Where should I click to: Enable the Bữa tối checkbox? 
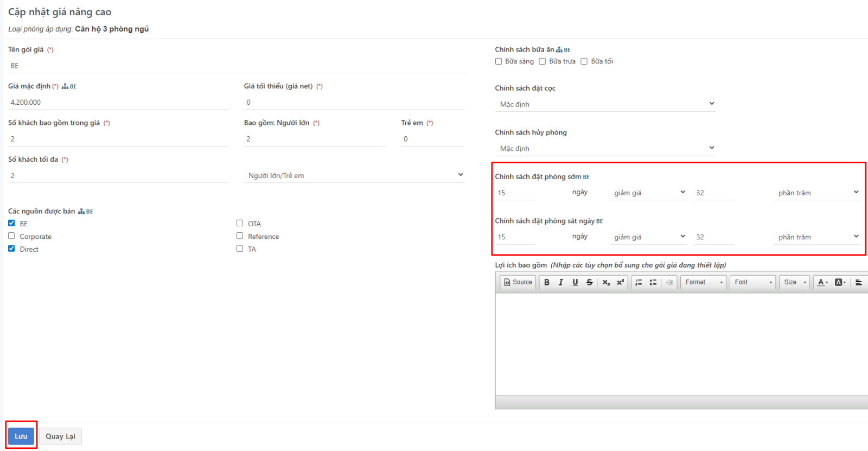click(x=584, y=61)
